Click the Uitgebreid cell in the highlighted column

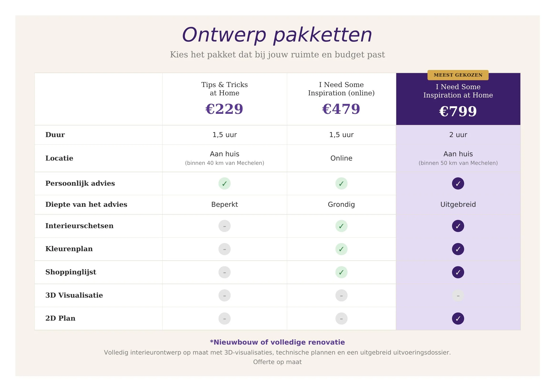pos(458,205)
